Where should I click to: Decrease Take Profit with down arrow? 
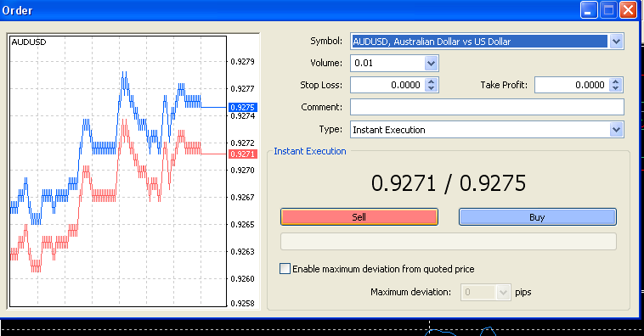(x=615, y=88)
